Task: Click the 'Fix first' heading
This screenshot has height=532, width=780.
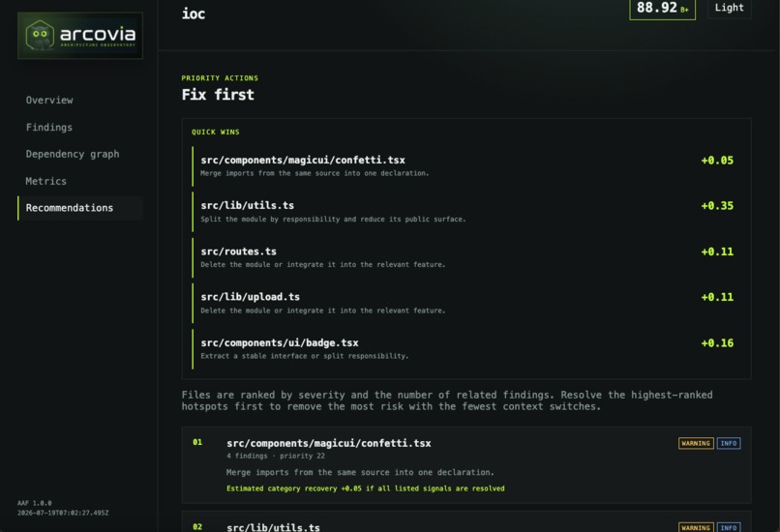Action: (x=218, y=95)
